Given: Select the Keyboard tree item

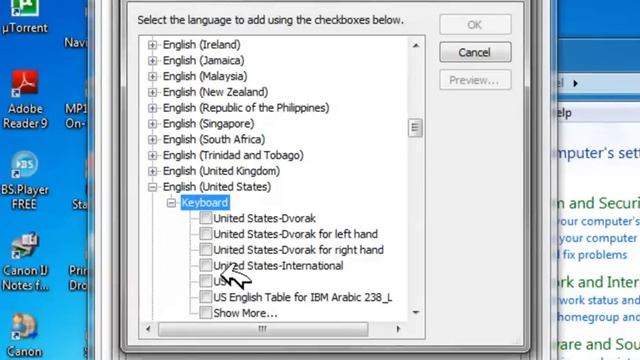Looking at the screenshot, I should click(x=205, y=202).
